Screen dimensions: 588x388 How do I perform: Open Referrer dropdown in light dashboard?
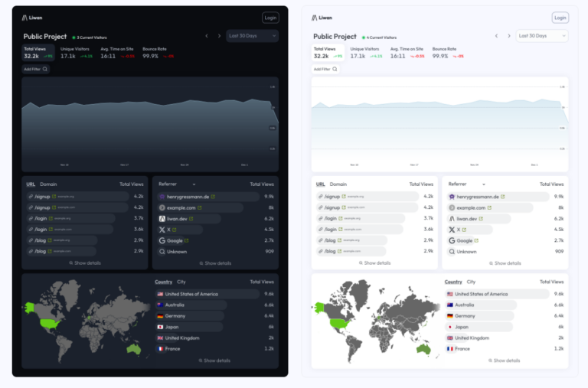point(467,184)
